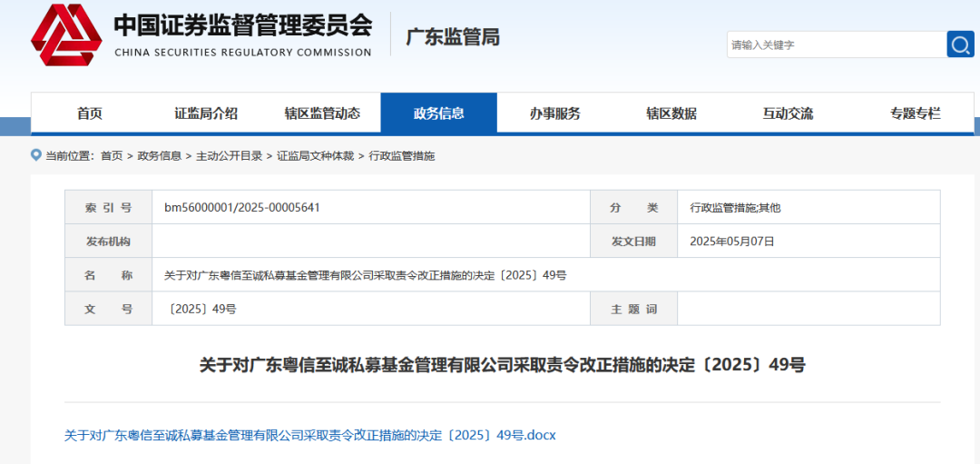
Task: Select the 政务信息 navigation tab
Action: pyautogui.click(x=438, y=114)
